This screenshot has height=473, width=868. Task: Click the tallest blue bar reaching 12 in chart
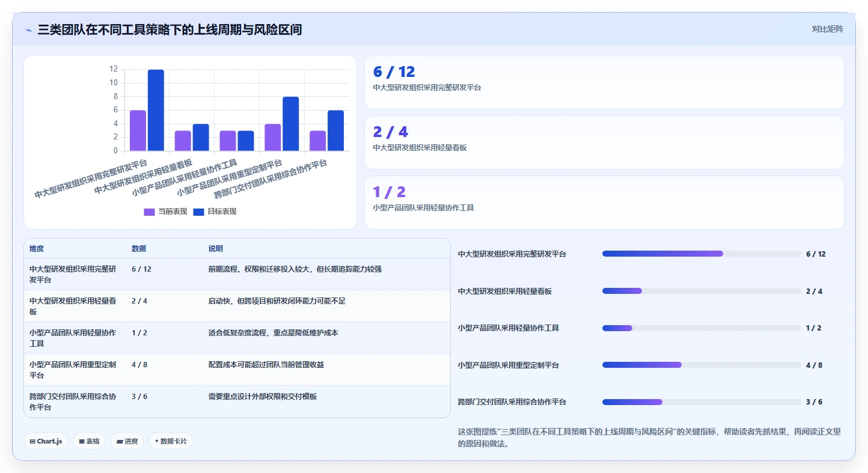156,110
